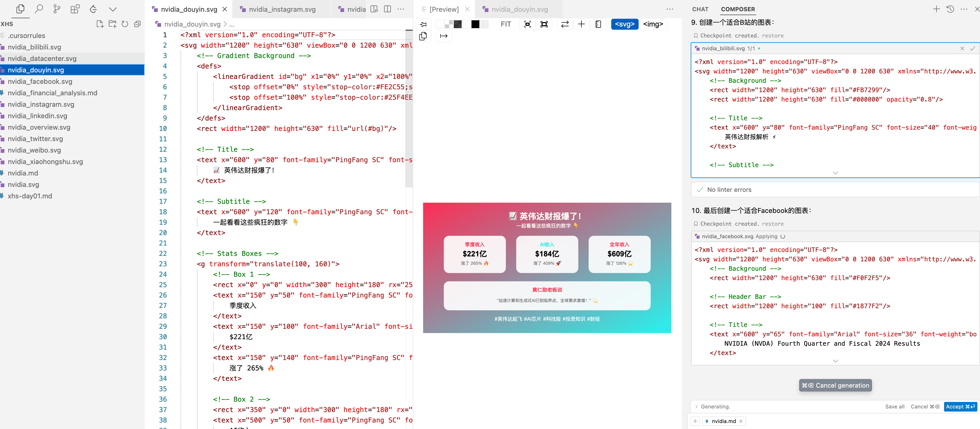980x429 pixels.
Task: Expand the hidden activity views chevron
Action: pos(113,9)
